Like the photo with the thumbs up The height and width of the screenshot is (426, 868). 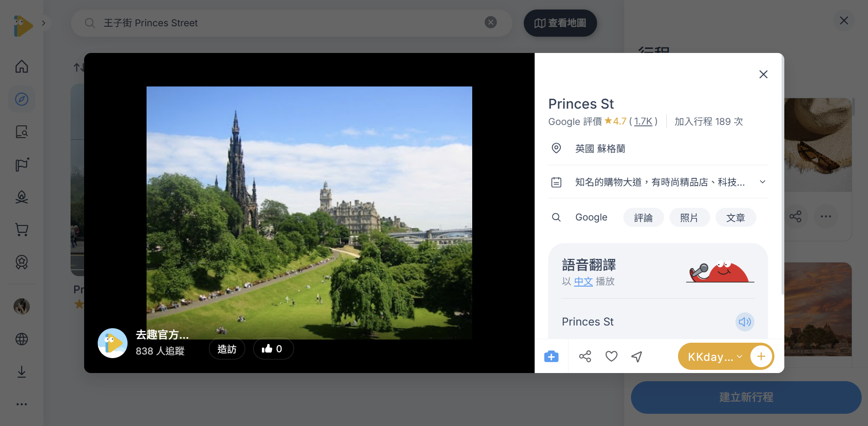(273, 349)
